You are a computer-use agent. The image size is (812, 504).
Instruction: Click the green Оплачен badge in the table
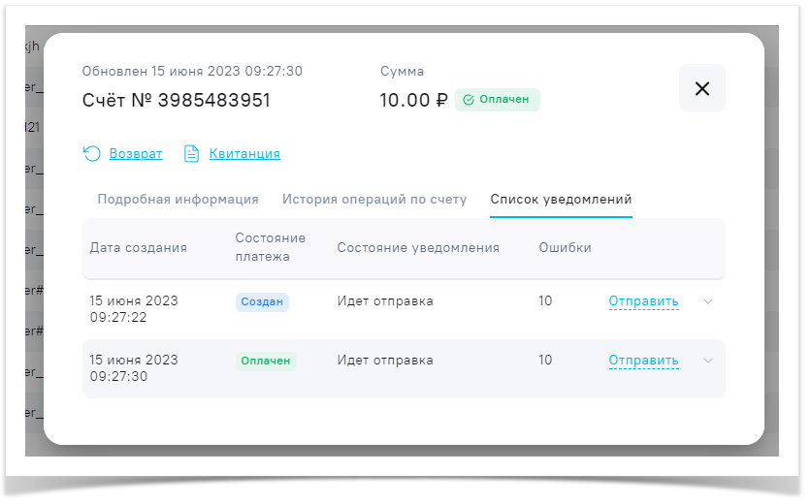pyautogui.click(x=266, y=361)
